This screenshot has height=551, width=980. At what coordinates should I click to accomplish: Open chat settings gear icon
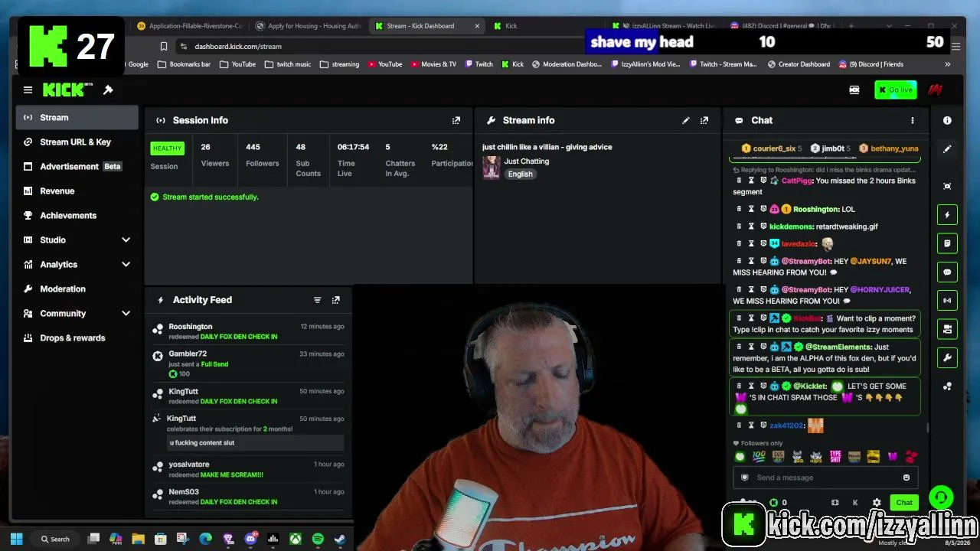coord(877,503)
